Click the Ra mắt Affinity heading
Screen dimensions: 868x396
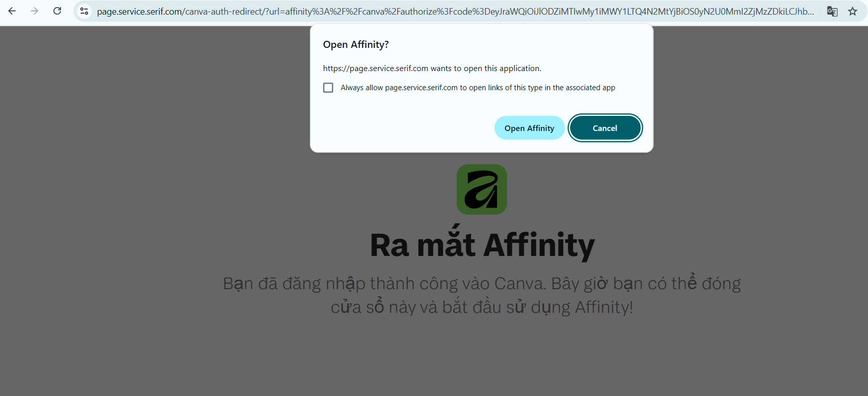[x=482, y=245]
